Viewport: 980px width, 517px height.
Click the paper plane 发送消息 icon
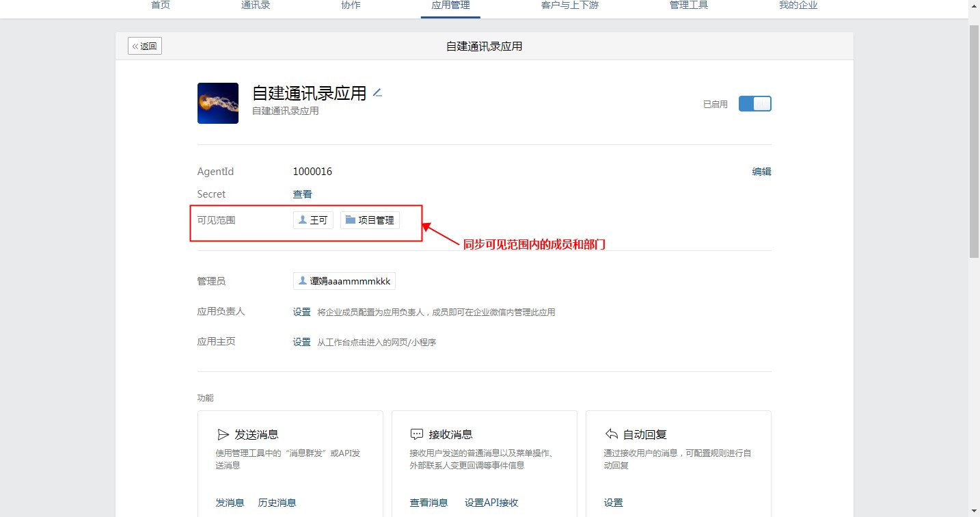pos(223,434)
